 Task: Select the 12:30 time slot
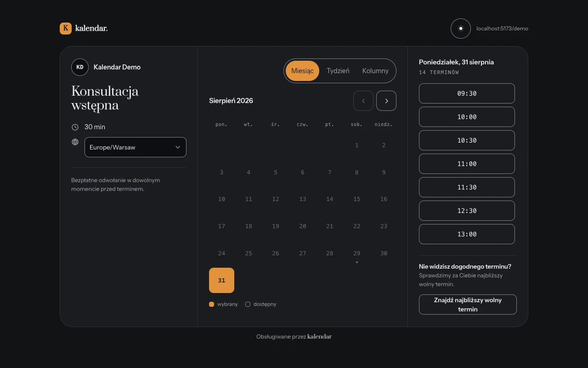point(467,211)
